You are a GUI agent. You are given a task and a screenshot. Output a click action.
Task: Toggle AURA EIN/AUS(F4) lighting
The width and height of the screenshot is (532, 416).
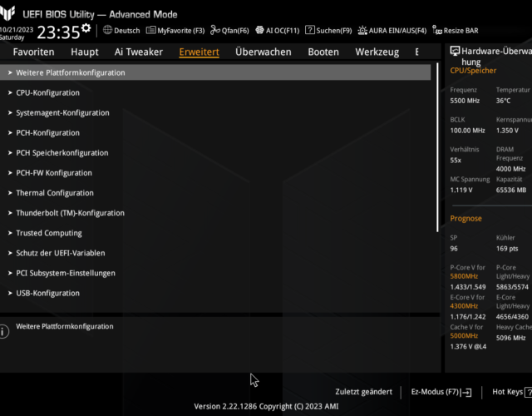(x=392, y=31)
